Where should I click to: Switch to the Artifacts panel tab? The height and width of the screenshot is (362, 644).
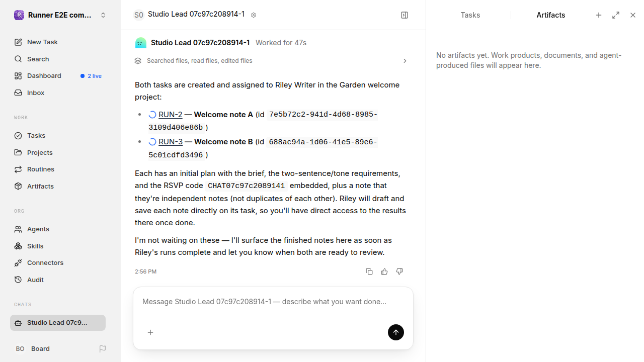(551, 15)
